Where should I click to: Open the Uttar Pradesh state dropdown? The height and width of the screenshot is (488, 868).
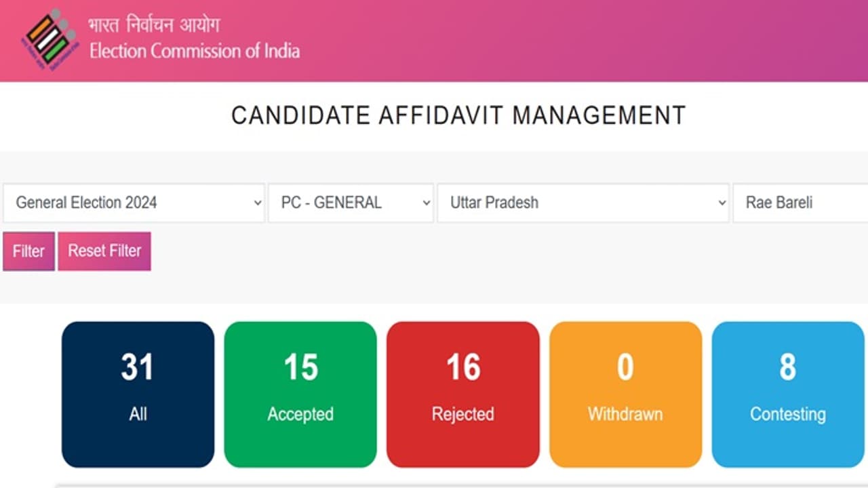tap(583, 203)
